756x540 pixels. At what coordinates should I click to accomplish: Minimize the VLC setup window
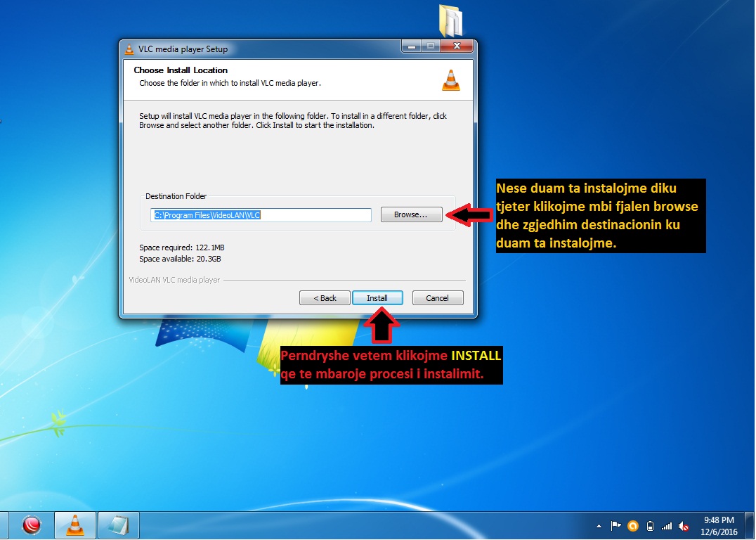tap(412, 47)
